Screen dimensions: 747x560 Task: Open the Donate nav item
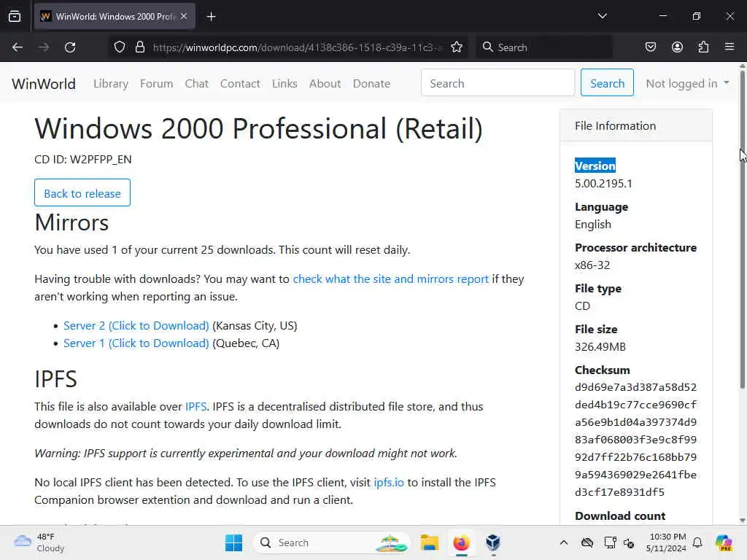pos(371,84)
